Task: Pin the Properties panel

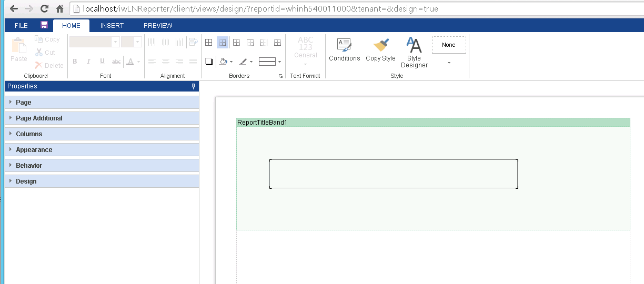Action: [193, 86]
